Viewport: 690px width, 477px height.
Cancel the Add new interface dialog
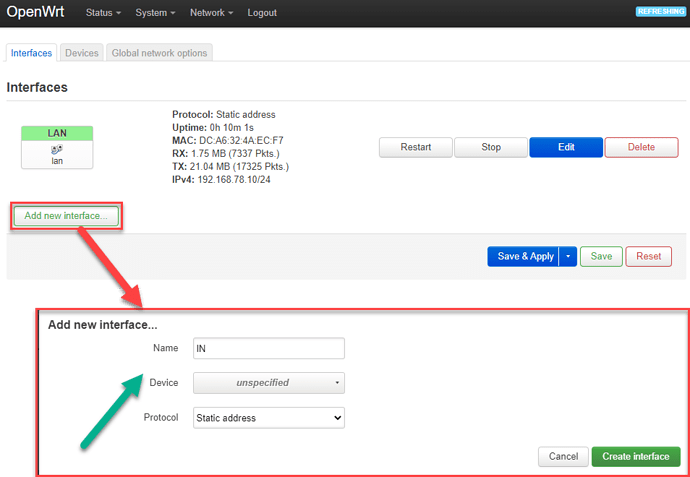pyautogui.click(x=563, y=457)
